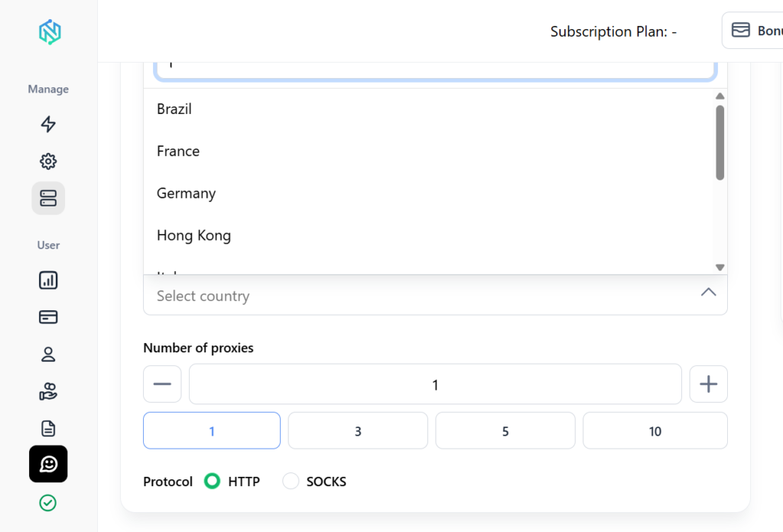The width and height of the screenshot is (783, 532).
Task: Open the lightning bolt quick-start icon
Action: point(48,124)
